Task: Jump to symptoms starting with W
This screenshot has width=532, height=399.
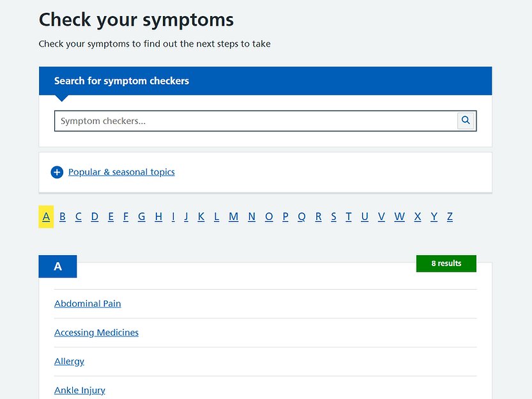Action: pos(399,217)
